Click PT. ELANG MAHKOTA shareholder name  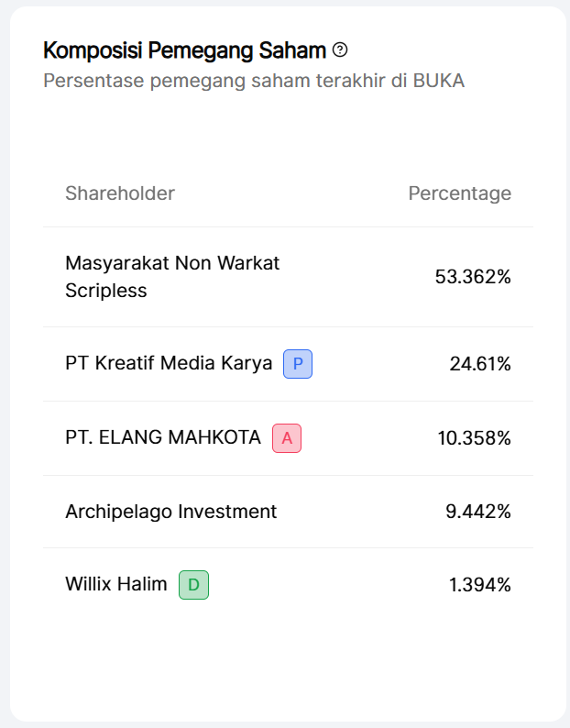[163, 437]
